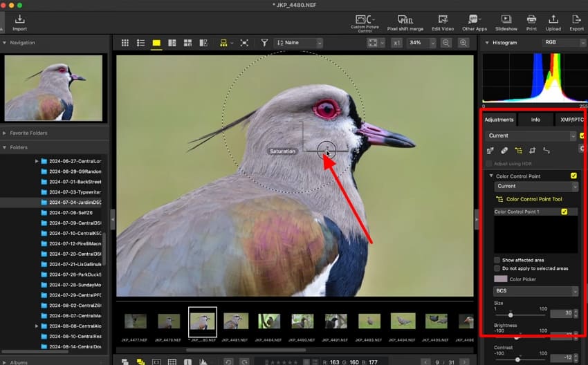Toggle the grid overlay icon in bottom bar
This screenshot has width=588, height=365.
[172, 362]
